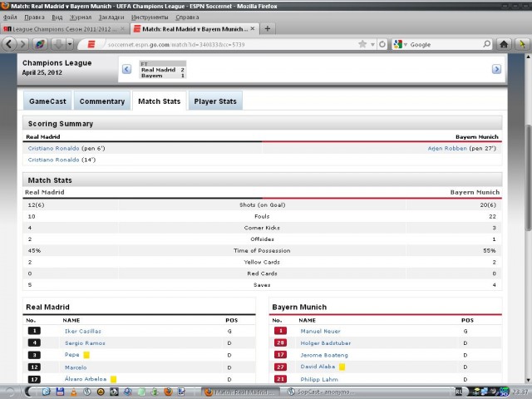Viewport: 532px width, 399px height.
Task: Open a new tab with plus button
Action: coord(268,29)
